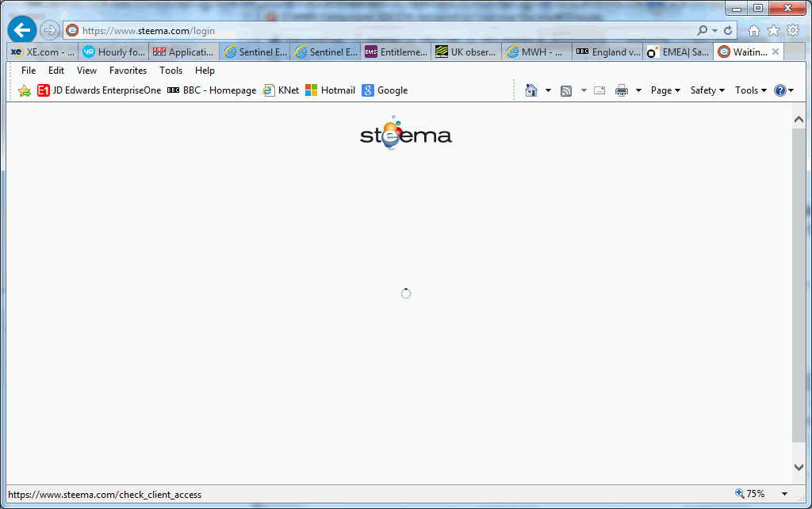Viewport: 812px width, 509px height.
Task: Open the Safety dropdown menu
Action: [x=707, y=90]
